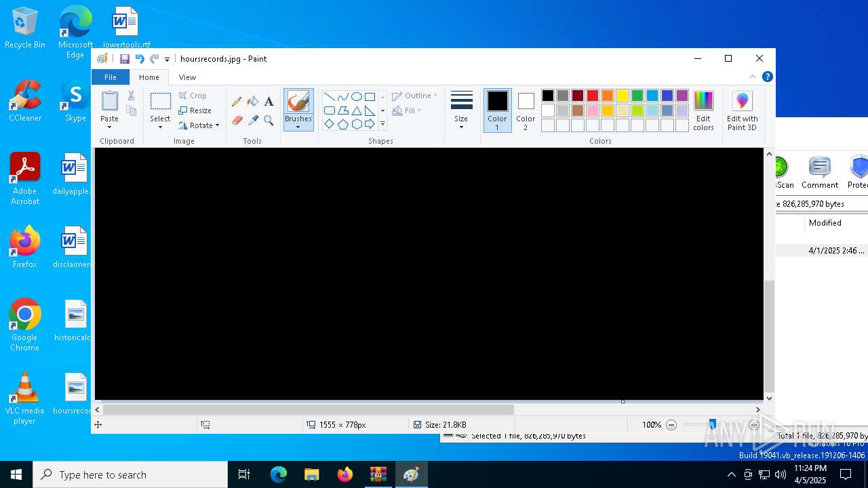Click the Paste clipboard icon
The height and width of the screenshot is (488, 868).
(x=109, y=101)
